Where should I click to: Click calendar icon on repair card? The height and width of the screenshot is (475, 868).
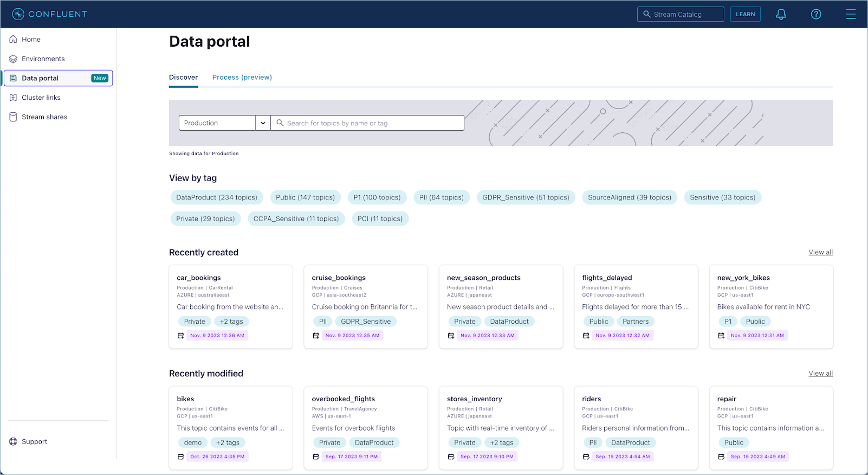(x=721, y=457)
